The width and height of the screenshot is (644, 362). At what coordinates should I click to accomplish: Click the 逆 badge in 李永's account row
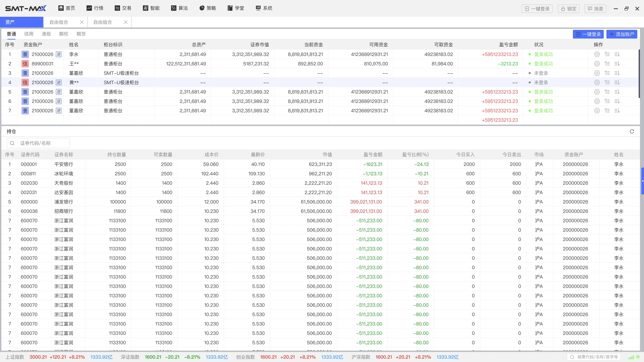[x=59, y=54]
